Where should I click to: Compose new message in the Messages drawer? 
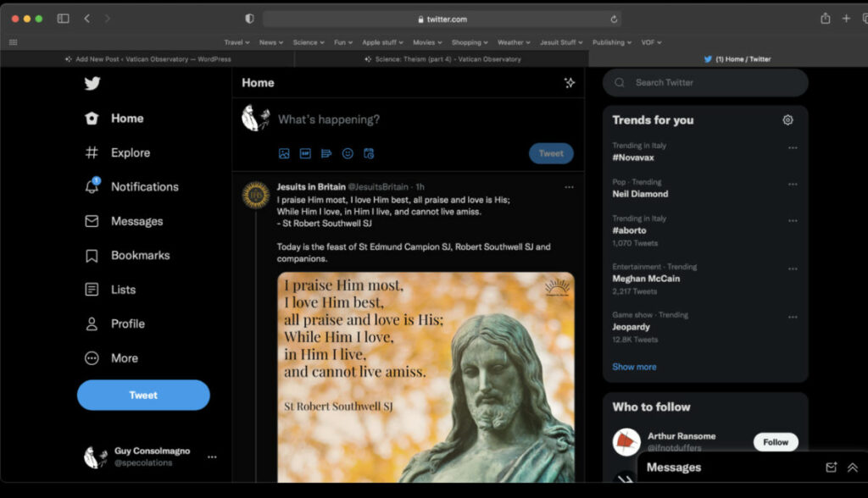pos(831,468)
